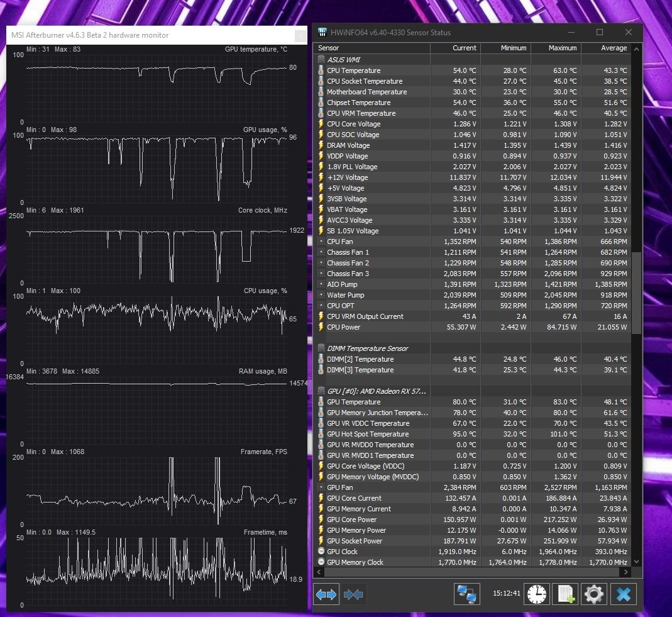Viewport: 672px width, 617px height.
Task: Click the GPU Core Current value 132.457 A
Action: coord(460,498)
